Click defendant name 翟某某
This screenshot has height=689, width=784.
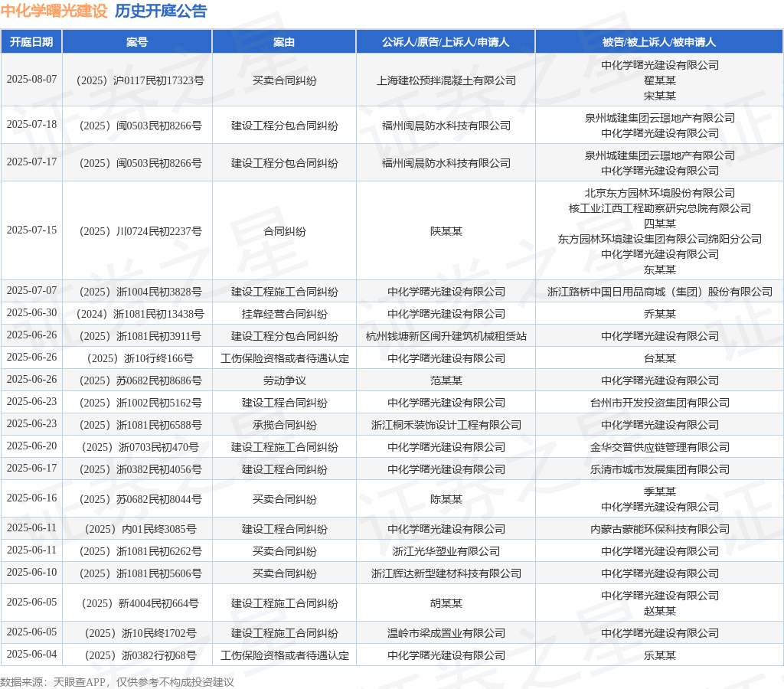click(x=659, y=80)
